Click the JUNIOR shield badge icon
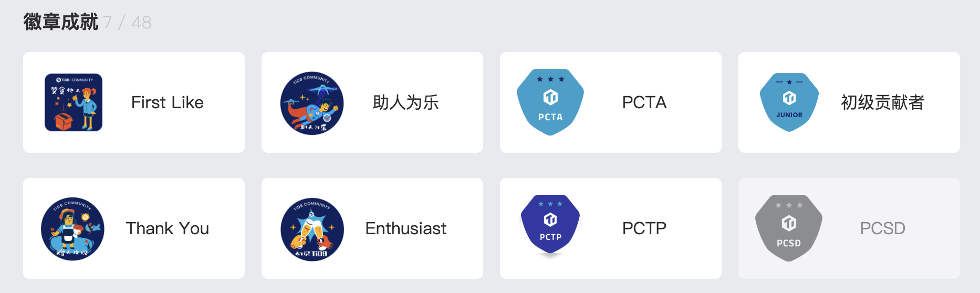Viewport: 980px width, 293px height. tap(789, 102)
